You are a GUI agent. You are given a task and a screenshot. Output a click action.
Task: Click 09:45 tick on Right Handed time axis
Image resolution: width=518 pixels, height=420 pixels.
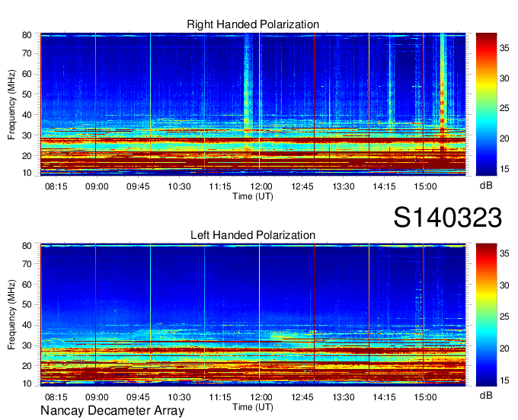(x=138, y=186)
